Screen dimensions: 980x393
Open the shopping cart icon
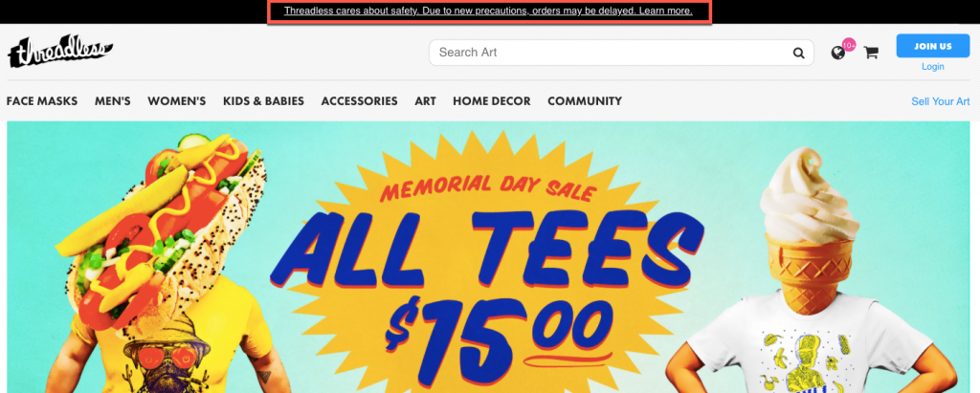(x=871, y=54)
